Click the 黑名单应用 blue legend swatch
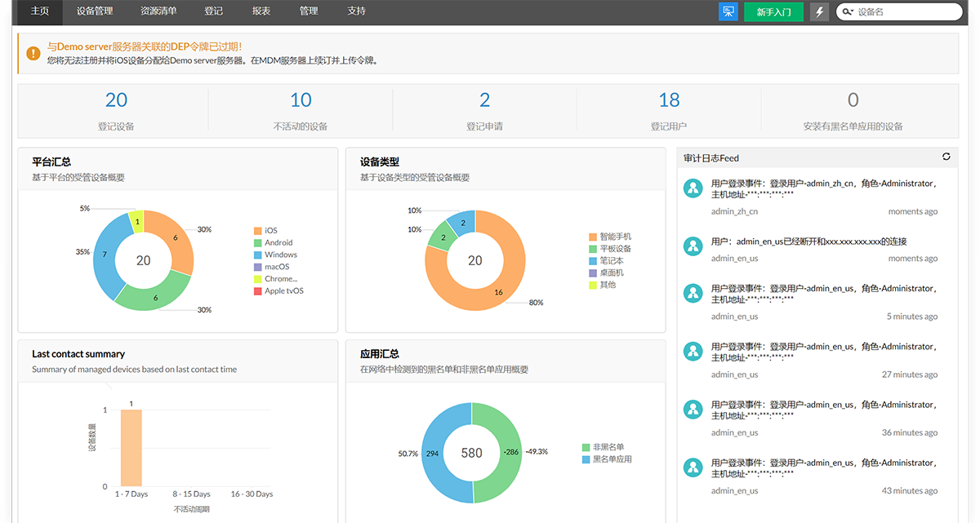Image resolution: width=980 pixels, height=523 pixels. click(x=586, y=459)
